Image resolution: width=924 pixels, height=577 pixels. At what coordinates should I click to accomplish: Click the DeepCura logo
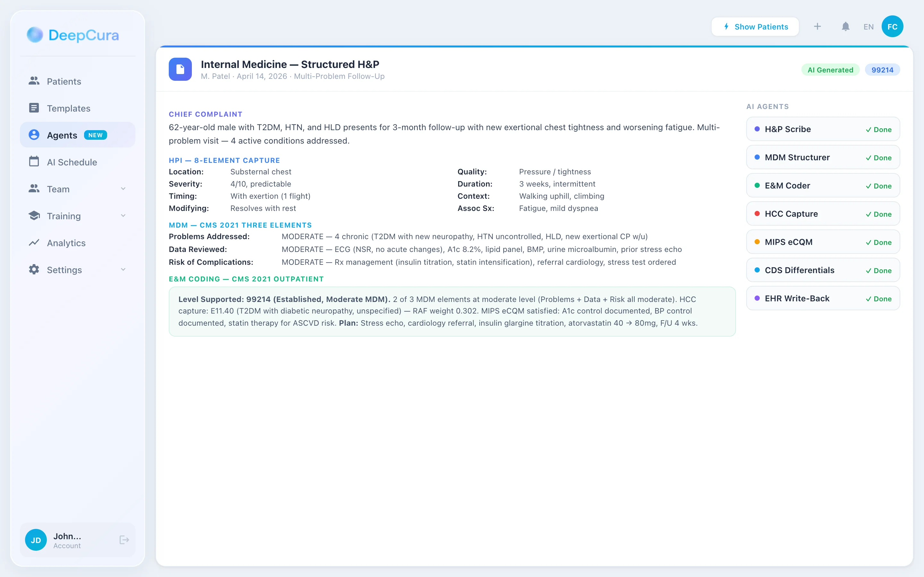(x=73, y=35)
